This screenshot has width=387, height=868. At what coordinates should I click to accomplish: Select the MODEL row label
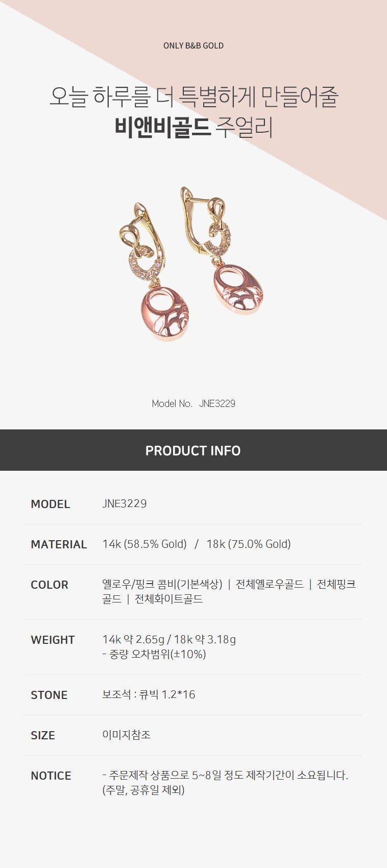(x=51, y=504)
